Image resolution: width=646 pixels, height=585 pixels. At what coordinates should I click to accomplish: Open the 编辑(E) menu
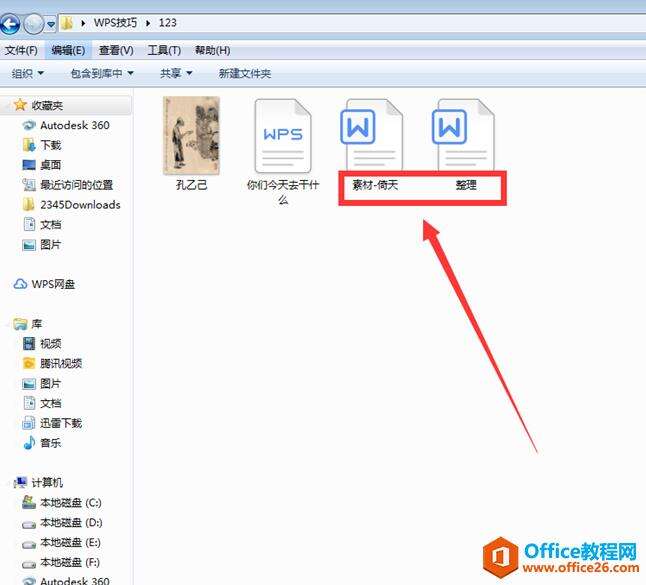(68, 50)
